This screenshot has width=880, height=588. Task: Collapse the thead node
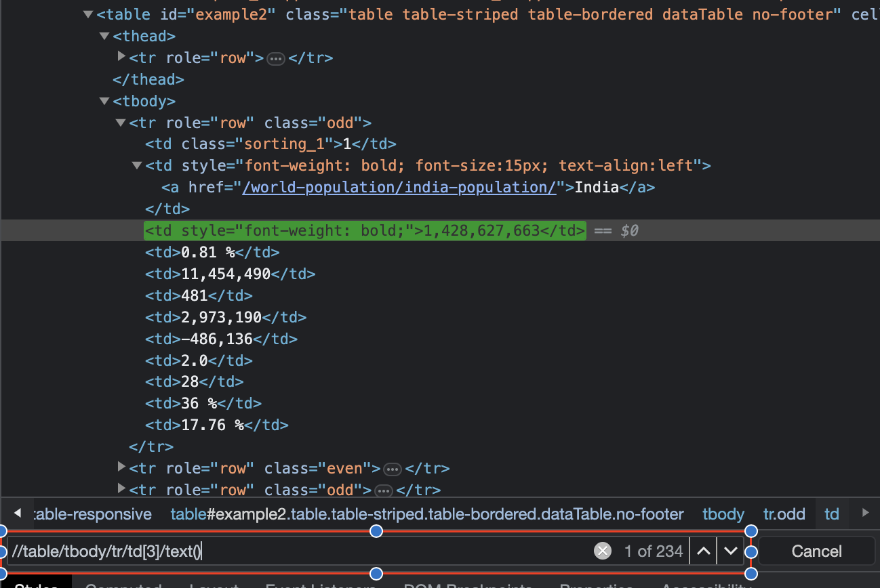point(104,36)
